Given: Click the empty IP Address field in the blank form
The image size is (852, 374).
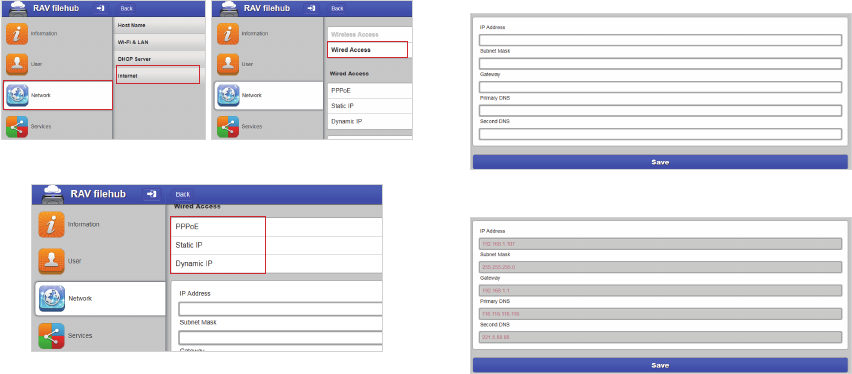Looking at the screenshot, I should 660,40.
